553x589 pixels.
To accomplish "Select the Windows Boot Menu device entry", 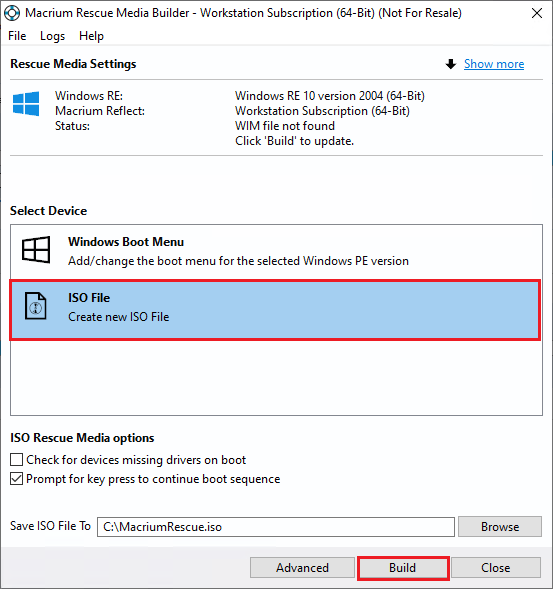I will click(x=276, y=251).
